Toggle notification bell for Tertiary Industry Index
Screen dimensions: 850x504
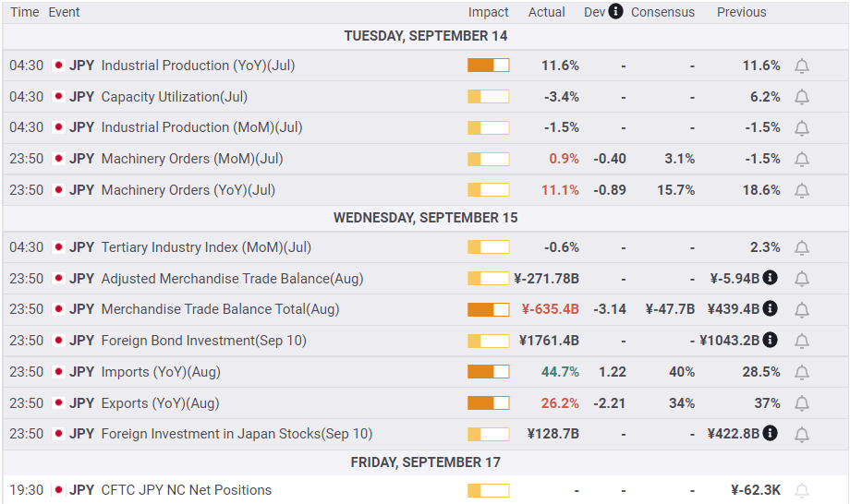(802, 248)
